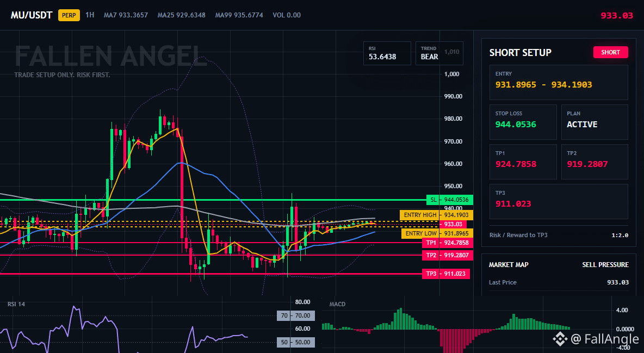Click the stop loss value 944.0536 card
This screenshot has height=353, width=644.
pyautogui.click(x=523, y=122)
